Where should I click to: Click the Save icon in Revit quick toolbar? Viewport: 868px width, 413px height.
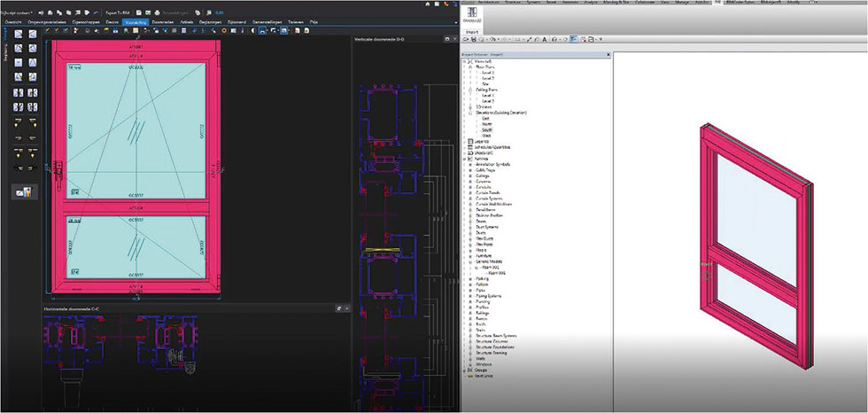pos(474,39)
